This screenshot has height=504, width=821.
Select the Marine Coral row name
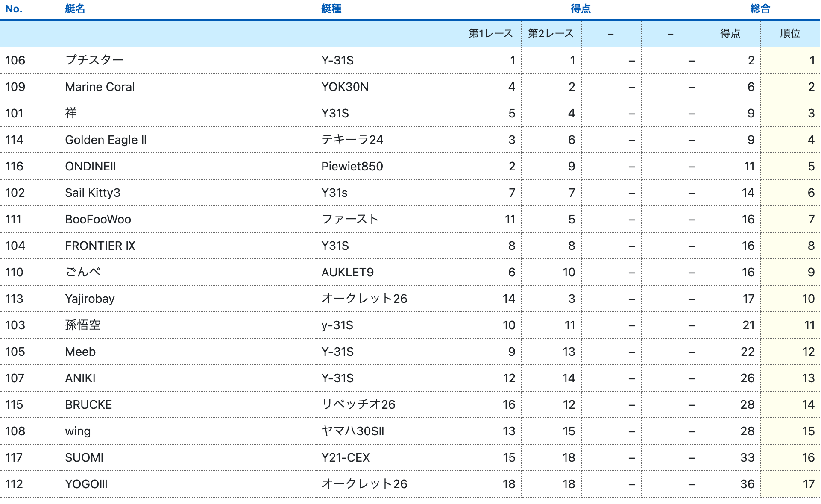pos(100,87)
